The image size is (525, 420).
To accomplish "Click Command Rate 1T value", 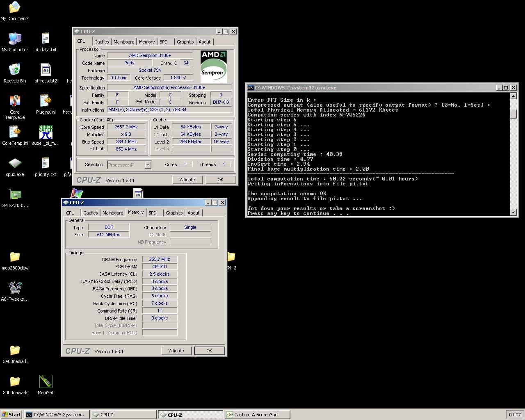I will [160, 310].
